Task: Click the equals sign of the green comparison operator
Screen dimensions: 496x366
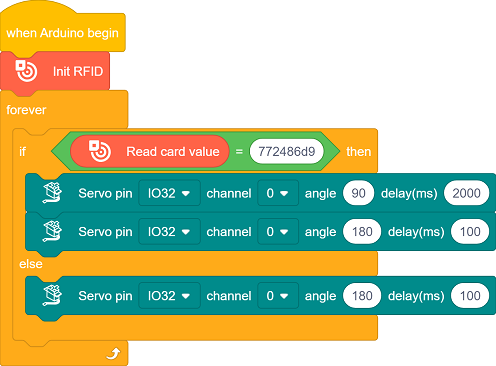Action: click(x=239, y=152)
